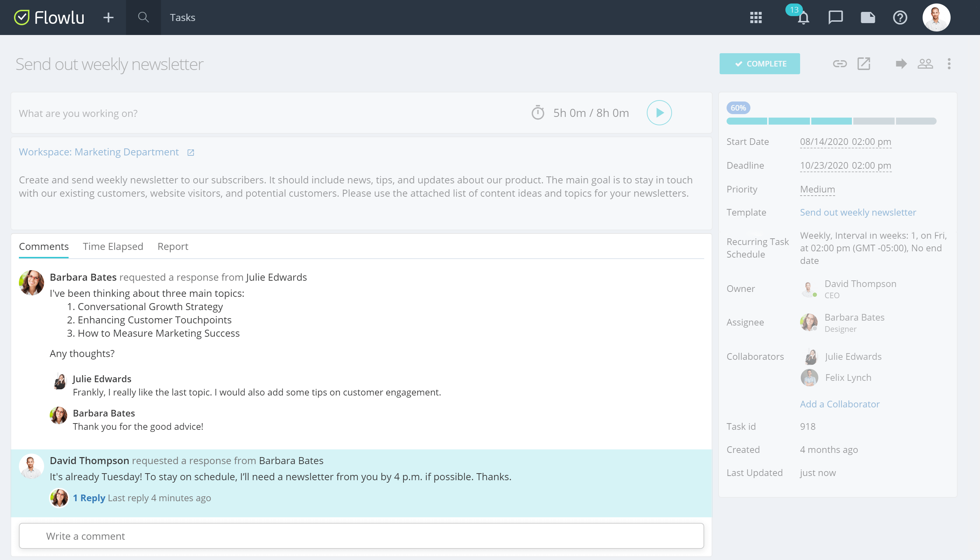Copy the task link using the link icon
Viewport: 980px width, 560px height.
(x=840, y=64)
